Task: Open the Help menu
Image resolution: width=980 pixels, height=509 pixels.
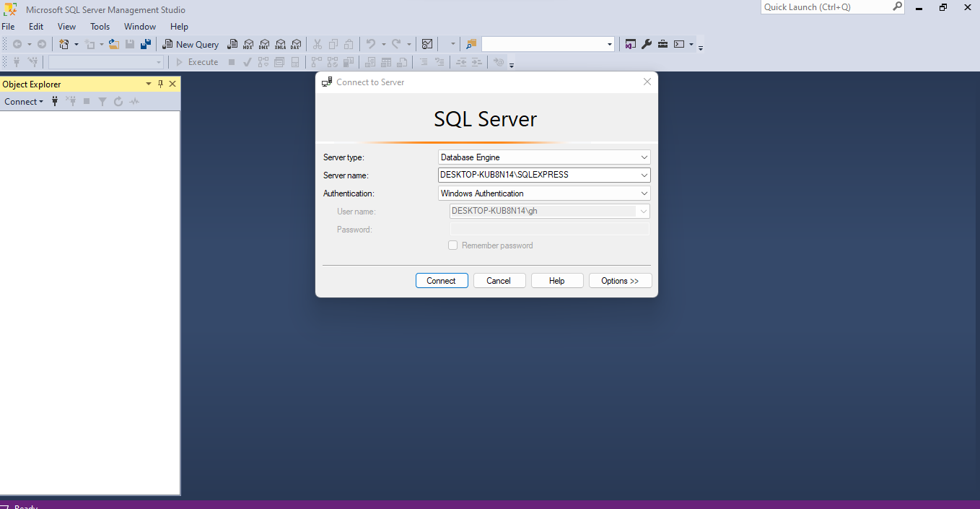Action: coord(179,27)
